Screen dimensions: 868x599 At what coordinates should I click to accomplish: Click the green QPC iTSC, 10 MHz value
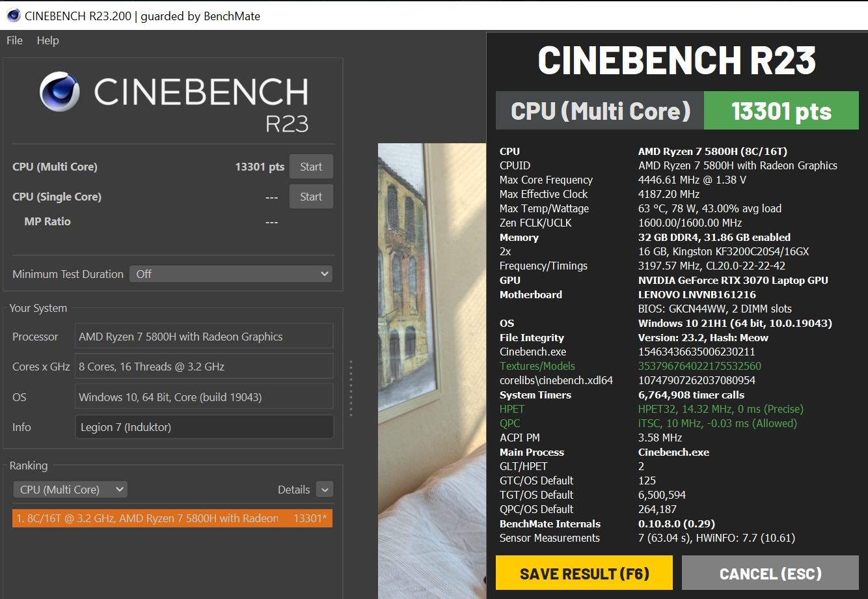coord(718,423)
